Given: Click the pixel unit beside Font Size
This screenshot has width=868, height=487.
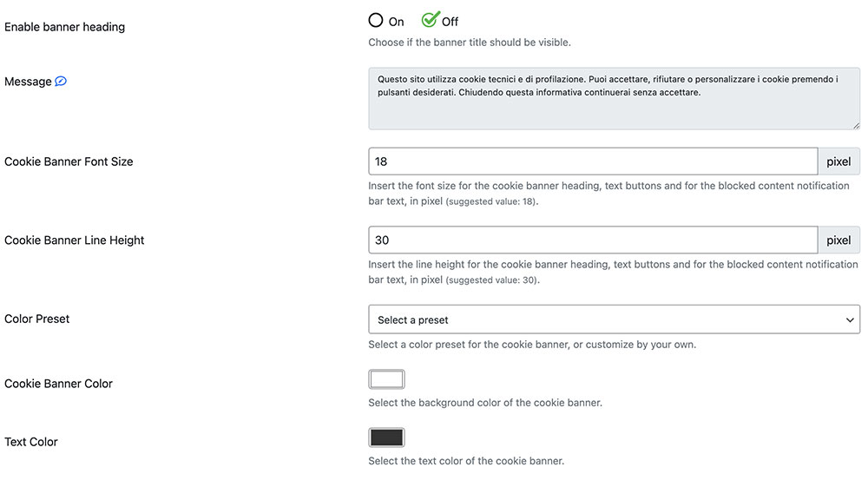Looking at the screenshot, I should click(838, 161).
